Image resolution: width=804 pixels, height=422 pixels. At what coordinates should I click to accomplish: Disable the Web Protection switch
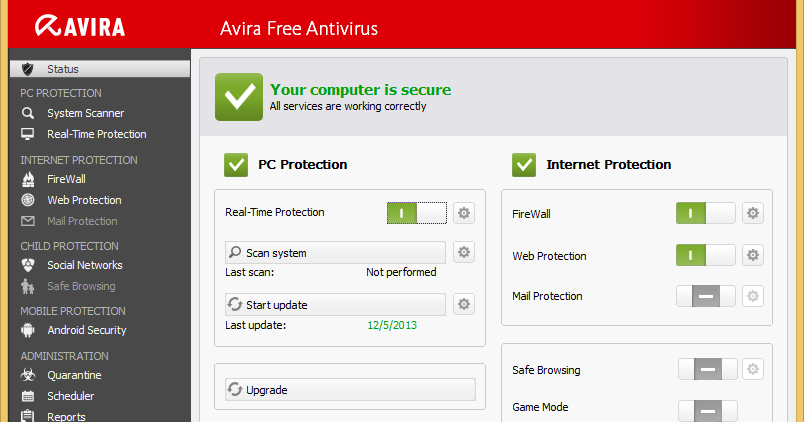point(705,255)
